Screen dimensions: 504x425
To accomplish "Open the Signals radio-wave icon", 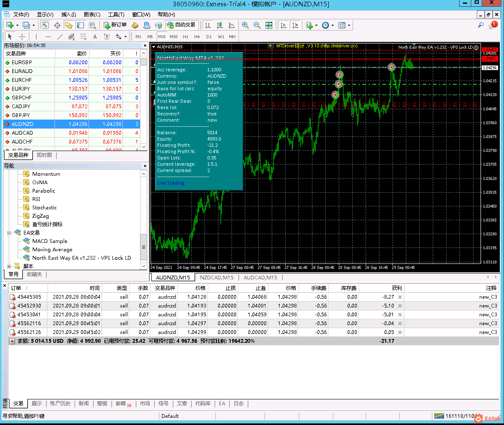I will click(158, 25).
